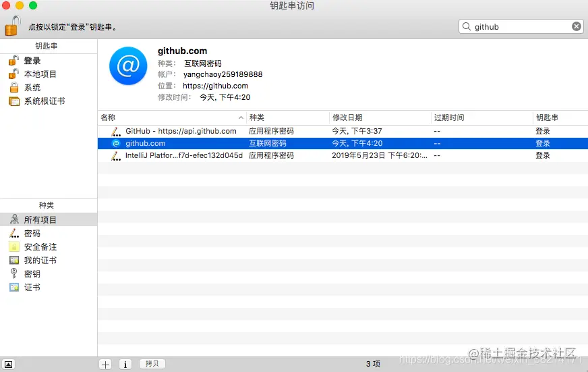Viewport: 588px width, 372px height.
Task: Toggle the preview pane icon at bottom left
Action: point(8,364)
